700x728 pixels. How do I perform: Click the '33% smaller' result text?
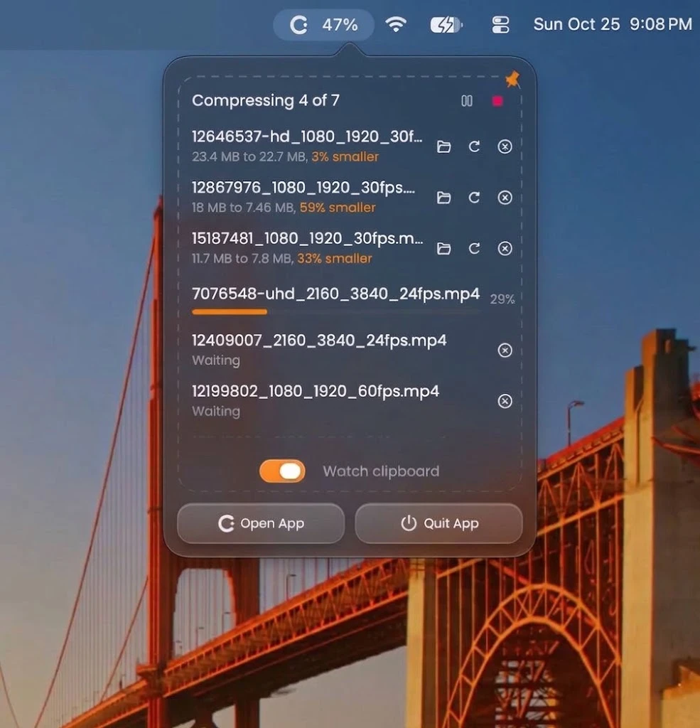[335, 259]
